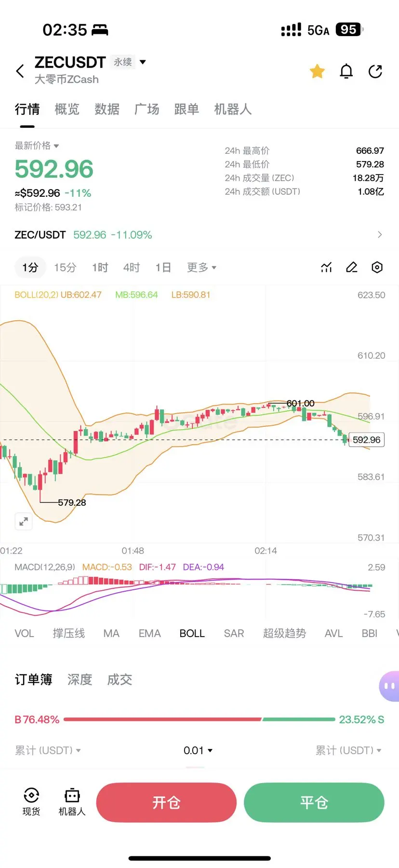
Task: Select the SAR indicator
Action: point(234,633)
